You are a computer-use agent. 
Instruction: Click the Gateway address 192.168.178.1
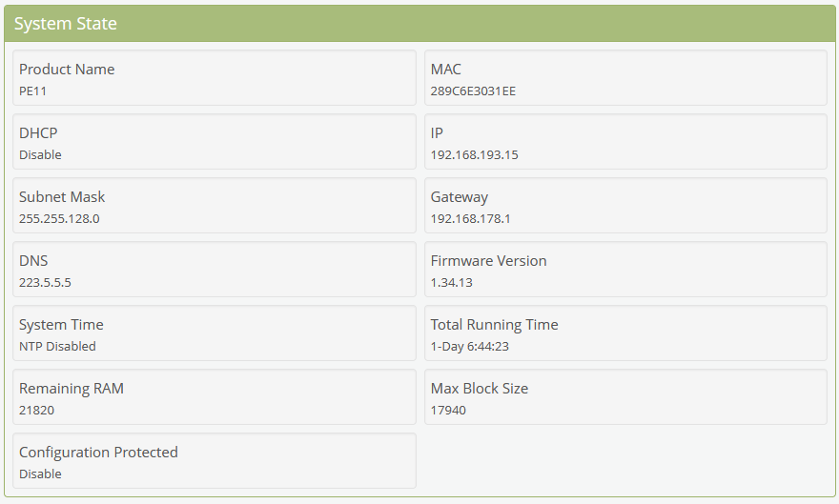point(470,219)
